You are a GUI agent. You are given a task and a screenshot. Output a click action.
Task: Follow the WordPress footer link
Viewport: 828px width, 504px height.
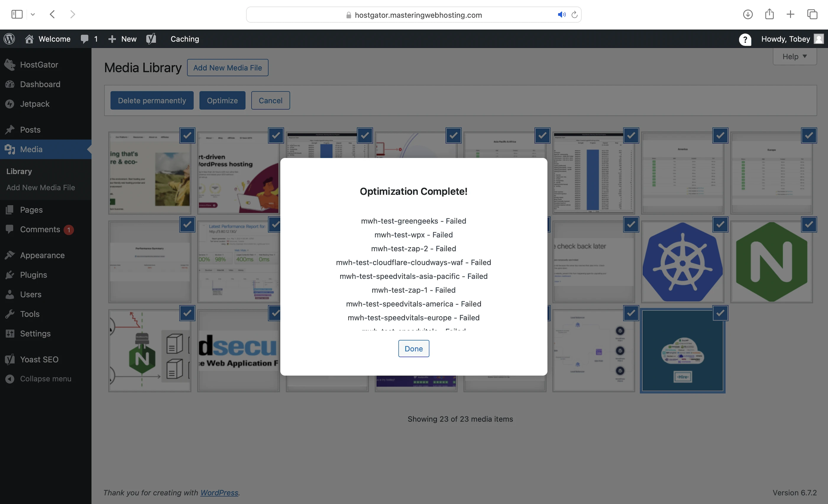[219, 492]
